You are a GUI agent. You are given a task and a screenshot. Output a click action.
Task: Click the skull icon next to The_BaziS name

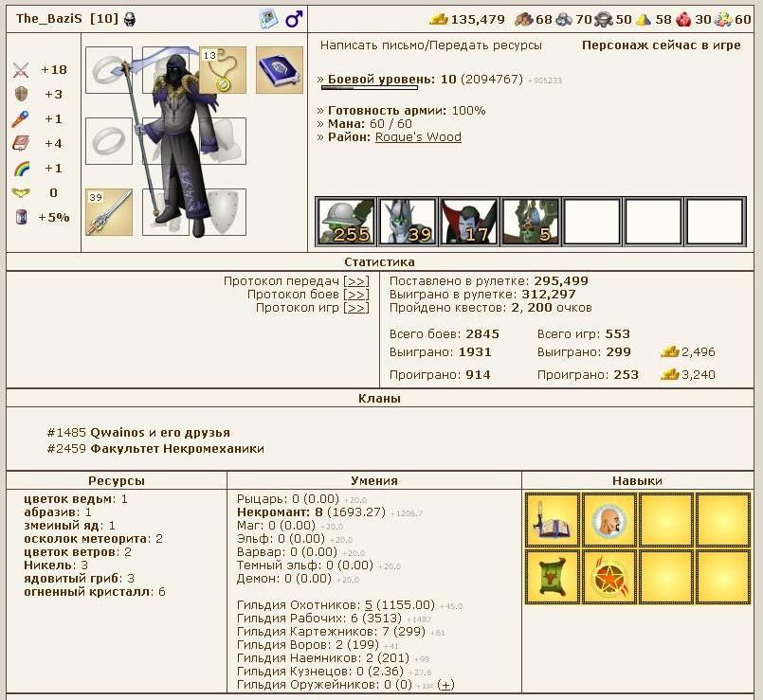pos(130,20)
